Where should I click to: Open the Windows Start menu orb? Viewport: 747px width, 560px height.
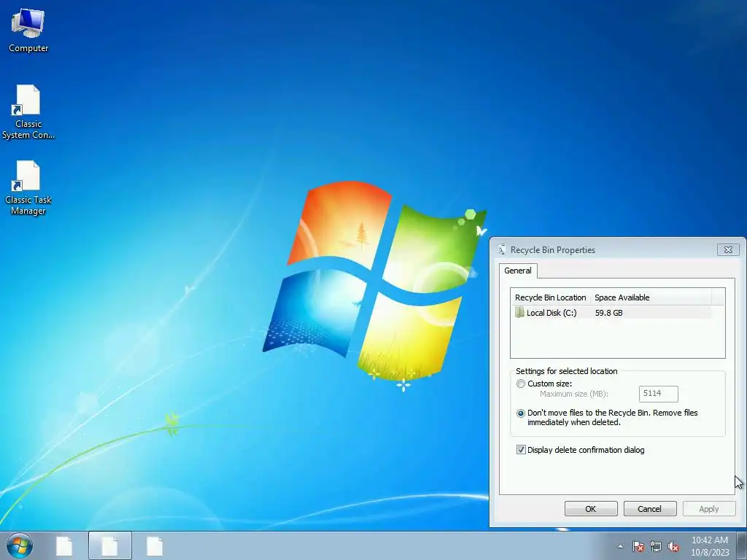click(x=20, y=545)
